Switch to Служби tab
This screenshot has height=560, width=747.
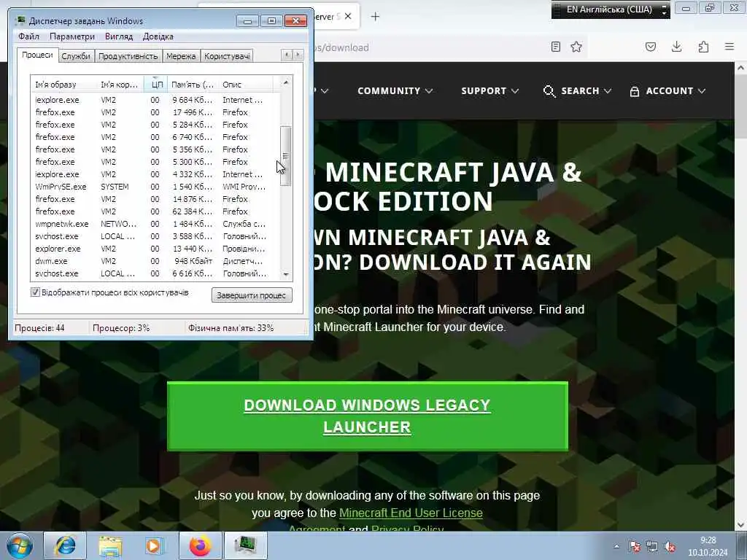pos(76,56)
